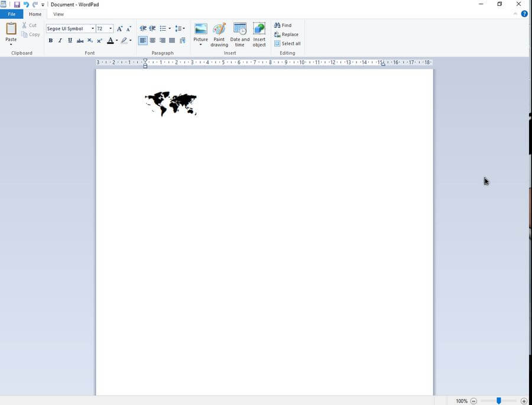Switch to the View tab

tap(59, 14)
